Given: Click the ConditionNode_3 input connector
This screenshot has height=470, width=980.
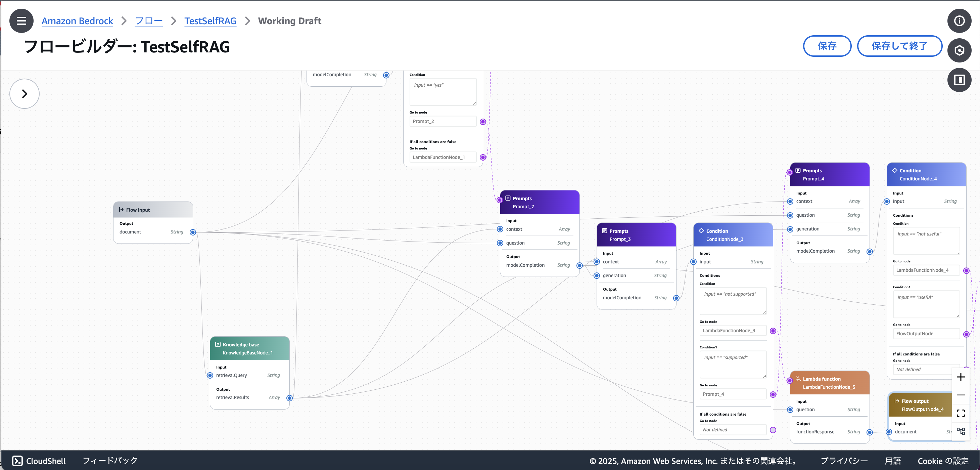Looking at the screenshot, I should [694, 262].
